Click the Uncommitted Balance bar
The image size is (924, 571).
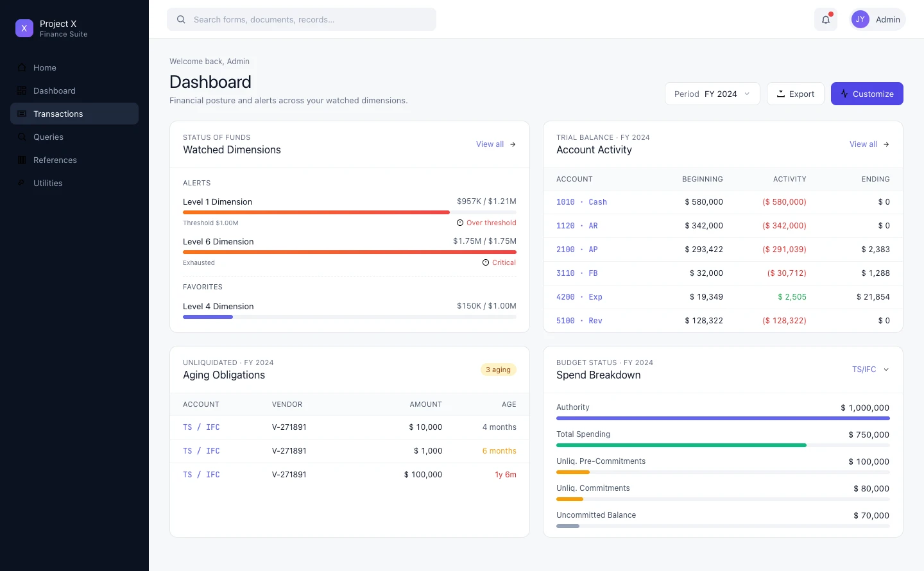point(723,526)
